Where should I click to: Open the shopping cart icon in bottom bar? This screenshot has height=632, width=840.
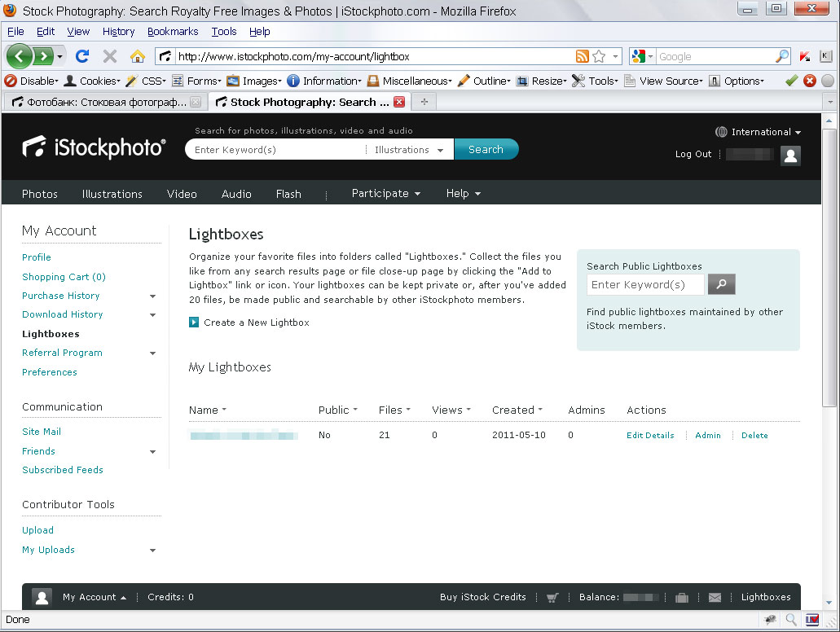pos(552,597)
